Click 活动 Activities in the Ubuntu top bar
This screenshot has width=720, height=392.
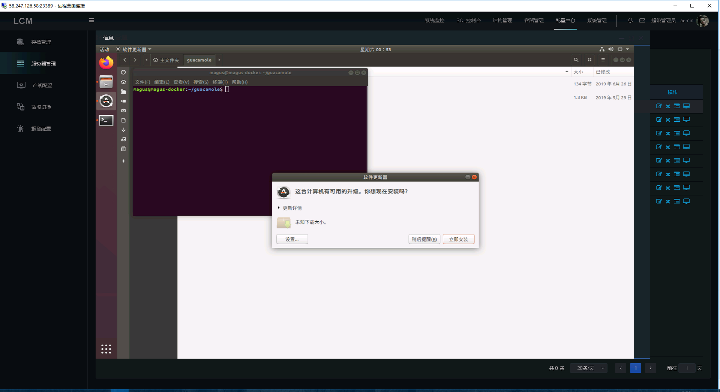click(104, 49)
